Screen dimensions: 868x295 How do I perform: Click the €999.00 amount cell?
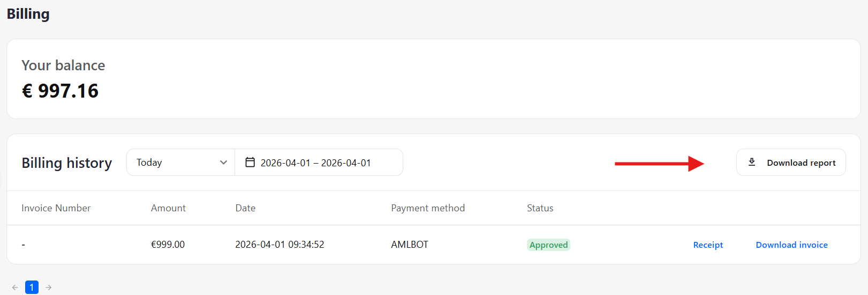tap(168, 245)
